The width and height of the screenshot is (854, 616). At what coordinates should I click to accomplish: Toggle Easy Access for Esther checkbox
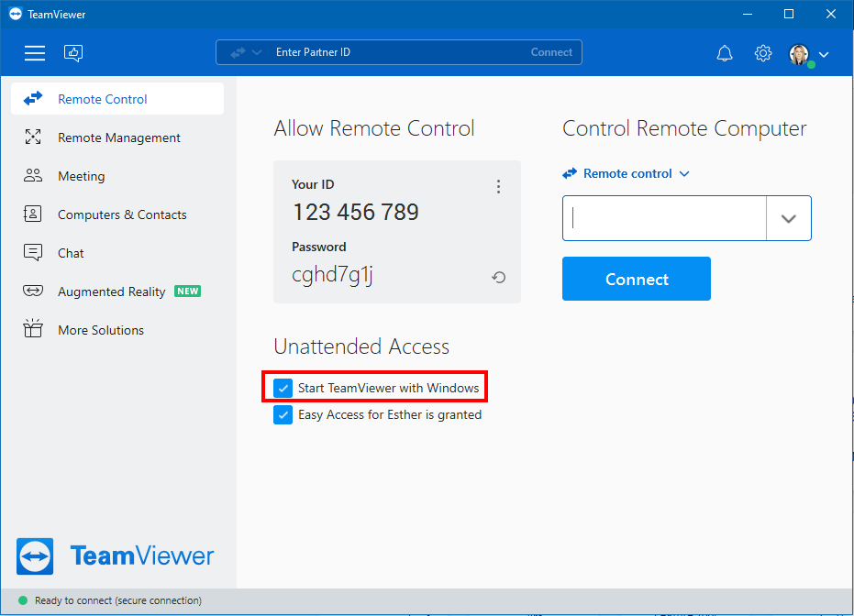[283, 414]
